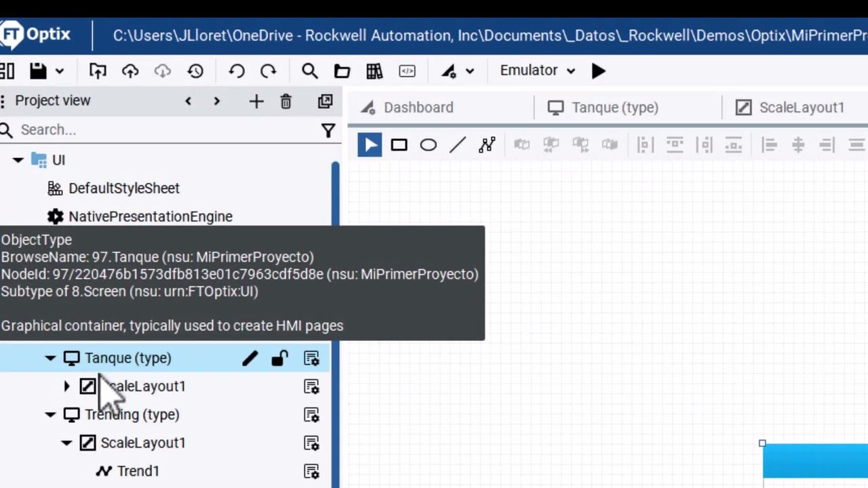Image resolution: width=868 pixels, height=488 pixels.
Task: Open the template libraries icon
Action: 374,70
